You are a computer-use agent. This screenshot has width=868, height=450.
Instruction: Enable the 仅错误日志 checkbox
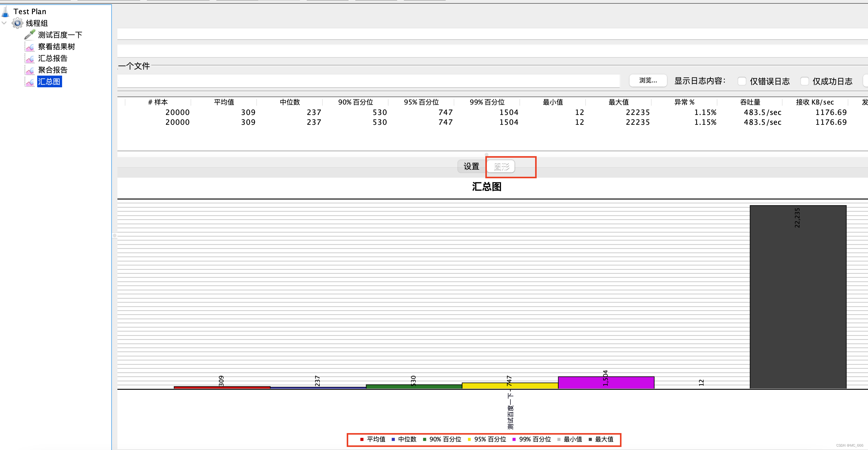[742, 81]
